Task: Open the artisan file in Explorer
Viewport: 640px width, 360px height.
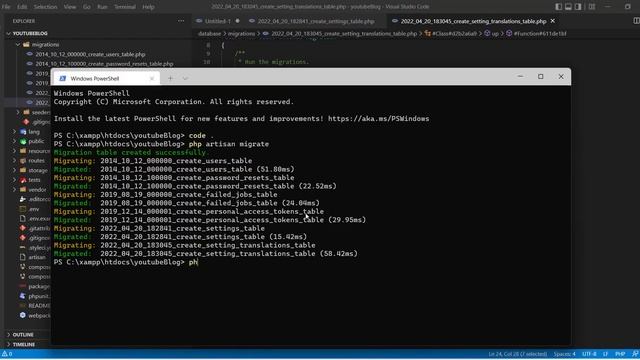Action: 37,257
